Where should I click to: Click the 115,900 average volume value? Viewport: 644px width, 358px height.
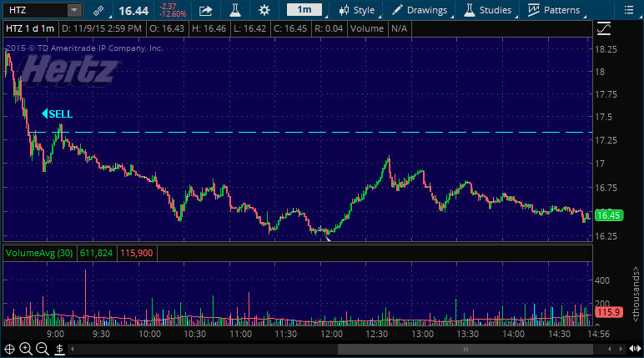137,253
